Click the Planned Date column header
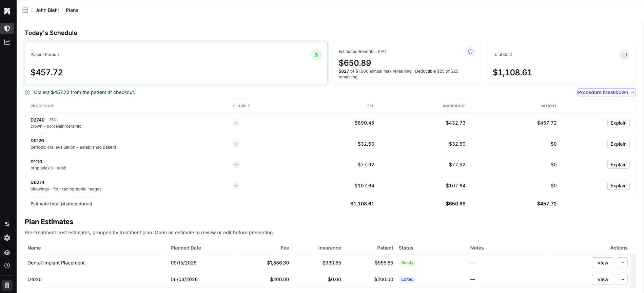The width and height of the screenshot is (644, 293). tap(186, 248)
